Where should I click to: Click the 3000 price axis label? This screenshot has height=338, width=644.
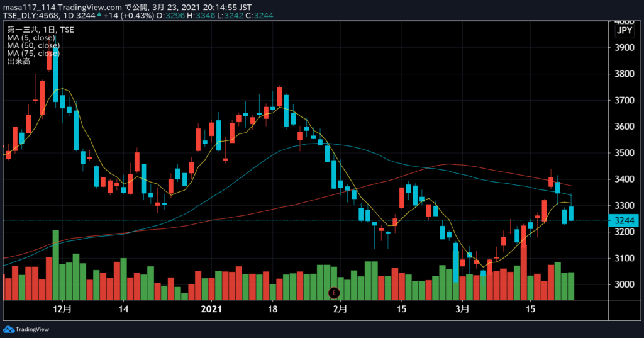[x=625, y=284]
